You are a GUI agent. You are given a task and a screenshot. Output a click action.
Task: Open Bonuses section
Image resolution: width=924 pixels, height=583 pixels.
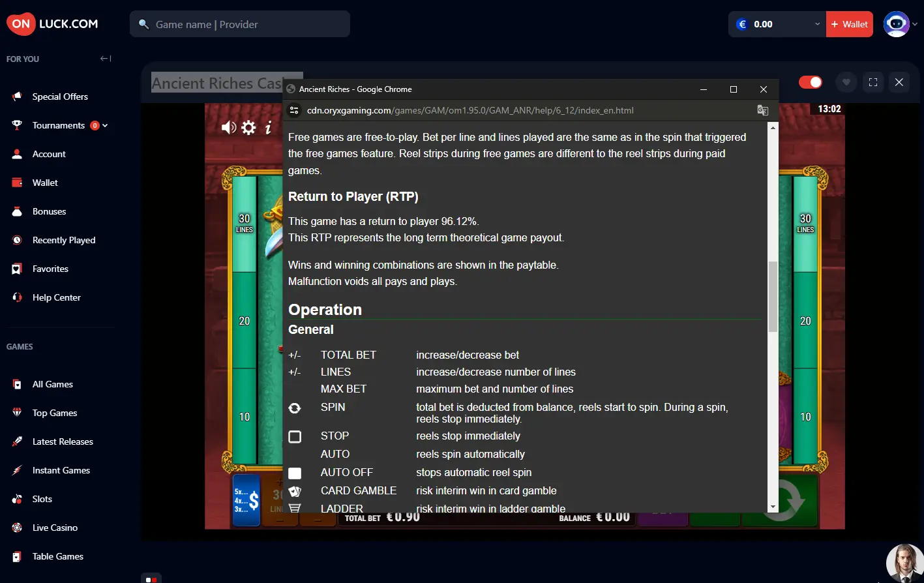tap(49, 211)
